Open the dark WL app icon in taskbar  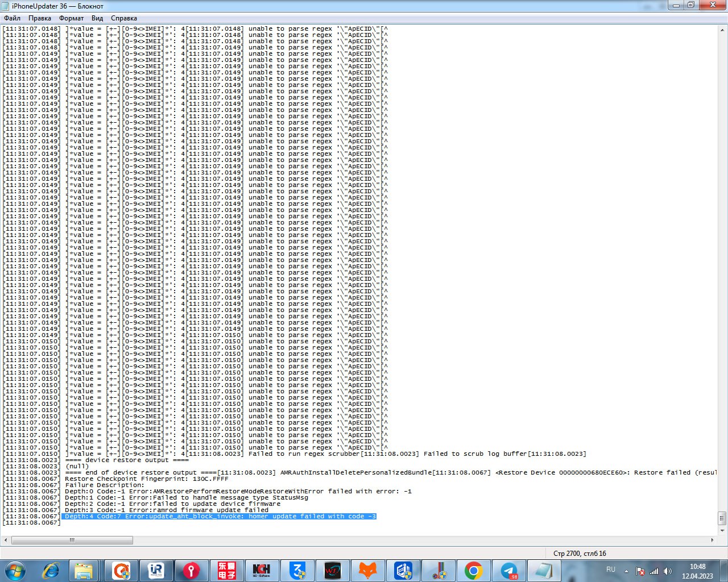pyautogui.click(x=332, y=571)
